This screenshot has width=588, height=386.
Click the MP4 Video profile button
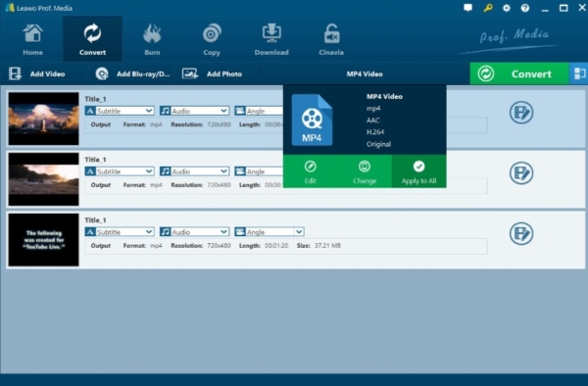coord(365,73)
